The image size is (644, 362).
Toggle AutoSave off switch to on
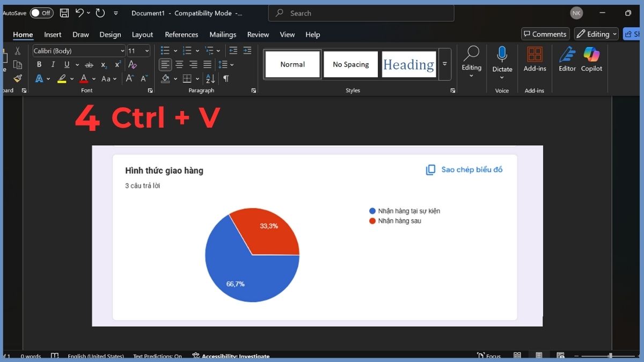click(x=41, y=13)
